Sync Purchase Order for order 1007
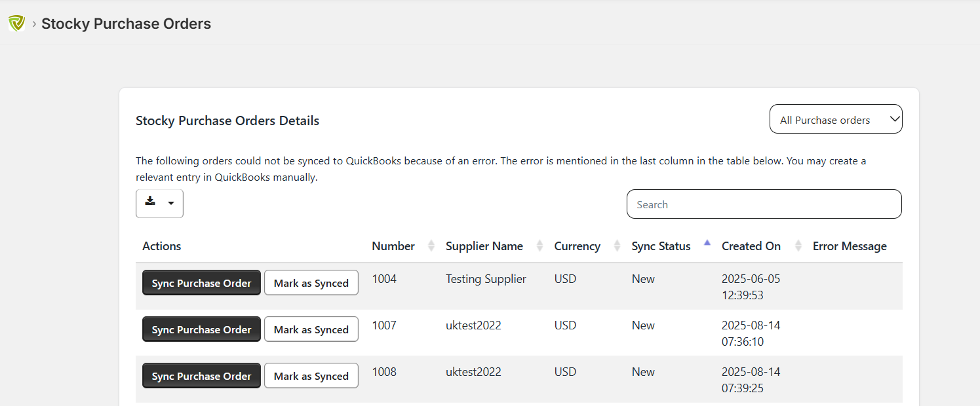Image resolution: width=980 pixels, height=406 pixels. click(x=201, y=329)
